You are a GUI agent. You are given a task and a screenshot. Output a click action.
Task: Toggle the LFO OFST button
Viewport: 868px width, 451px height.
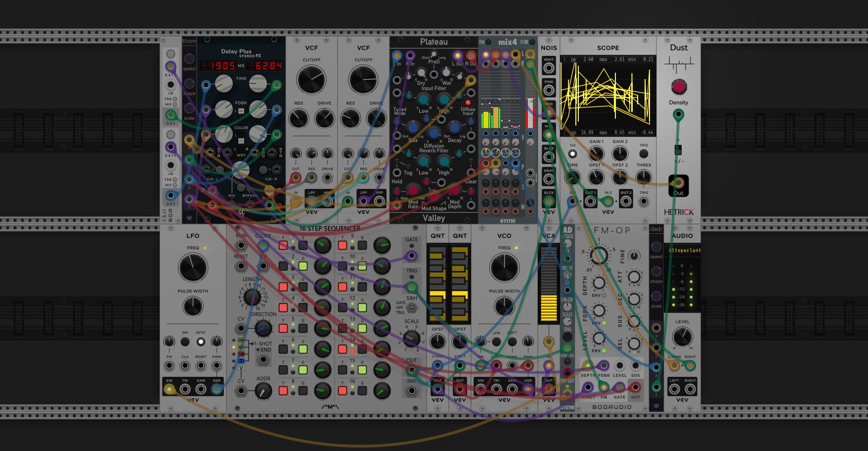(x=201, y=342)
